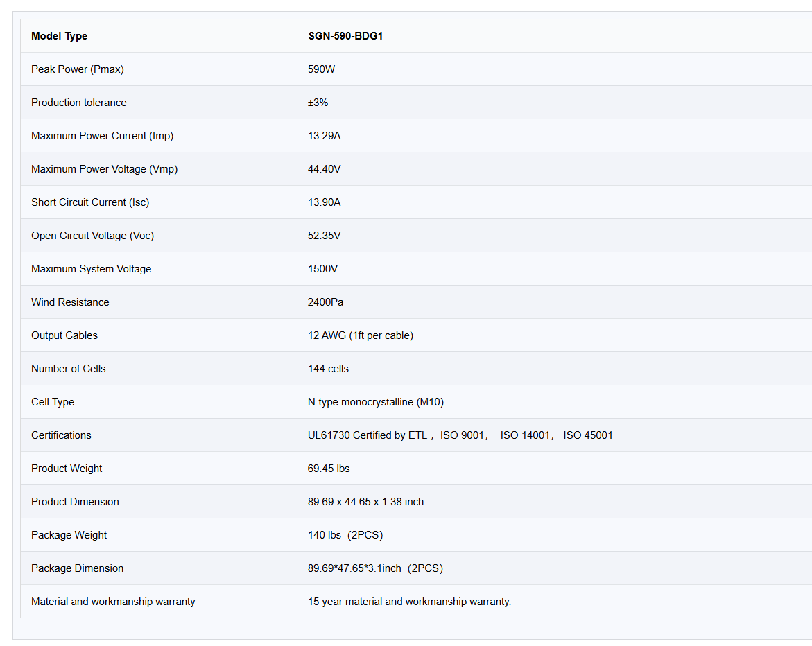Click the Model Type header cell

pos(60,36)
